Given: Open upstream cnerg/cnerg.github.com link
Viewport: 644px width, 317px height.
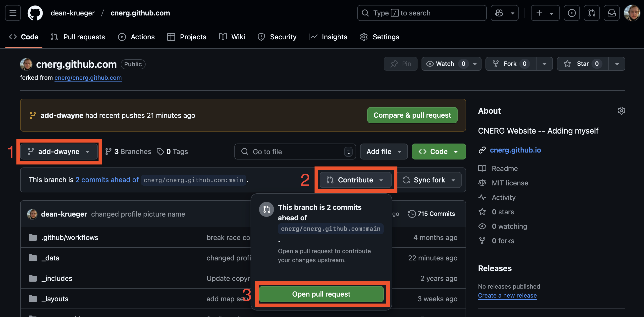Looking at the screenshot, I should [x=88, y=78].
